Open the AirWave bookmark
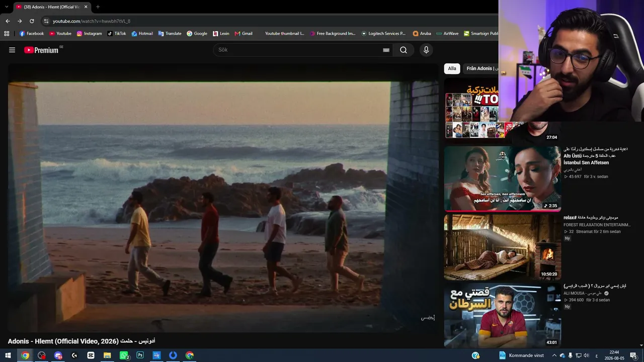644x362 pixels. (x=447, y=34)
